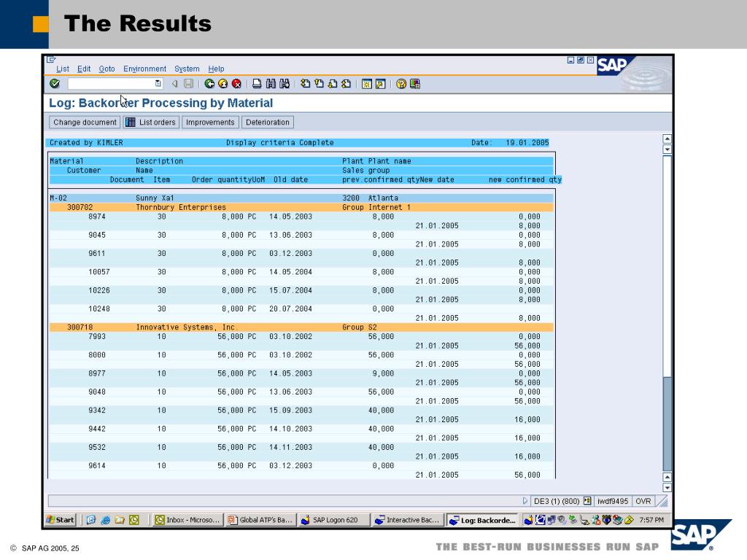Click document number 8977

(97, 374)
